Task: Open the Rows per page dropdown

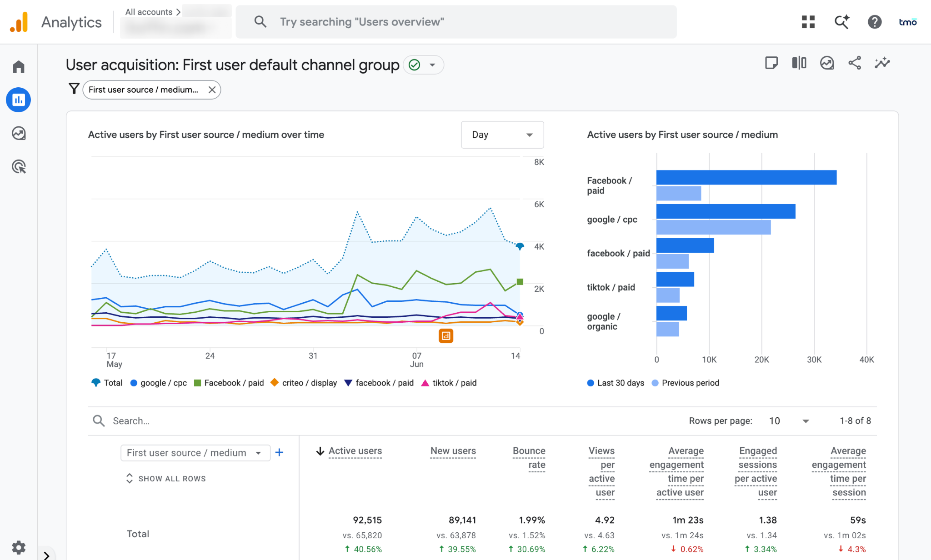Action: [789, 421]
